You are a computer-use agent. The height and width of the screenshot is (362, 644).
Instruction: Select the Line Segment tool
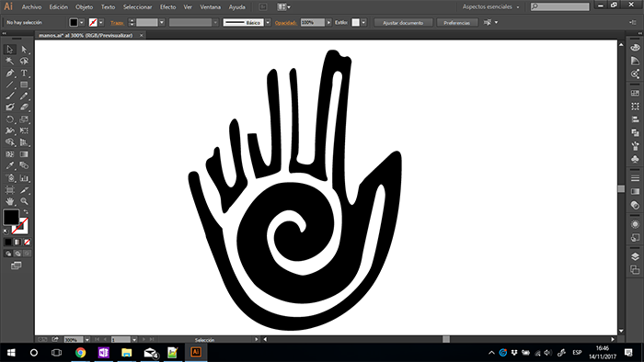pos(10,85)
